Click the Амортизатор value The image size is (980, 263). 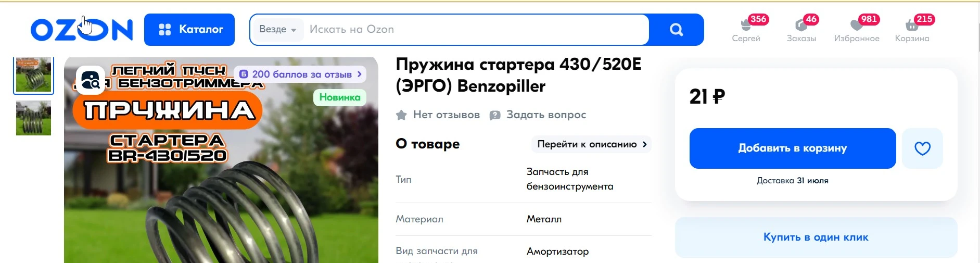coord(557,252)
